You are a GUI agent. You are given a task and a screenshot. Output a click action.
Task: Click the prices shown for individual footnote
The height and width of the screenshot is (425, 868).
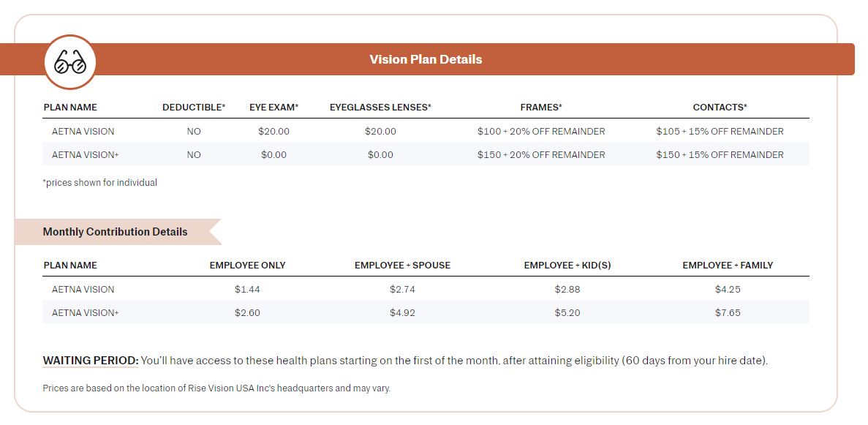click(x=100, y=183)
